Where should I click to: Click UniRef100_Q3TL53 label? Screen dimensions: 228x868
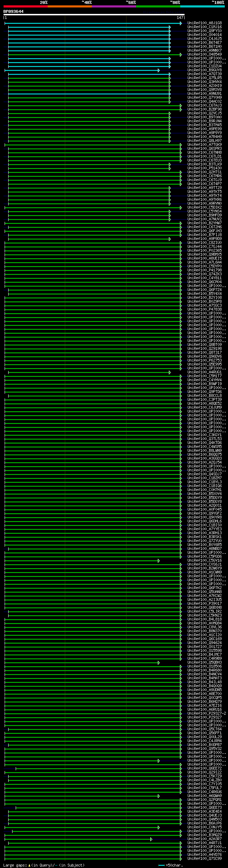pos(204,439)
